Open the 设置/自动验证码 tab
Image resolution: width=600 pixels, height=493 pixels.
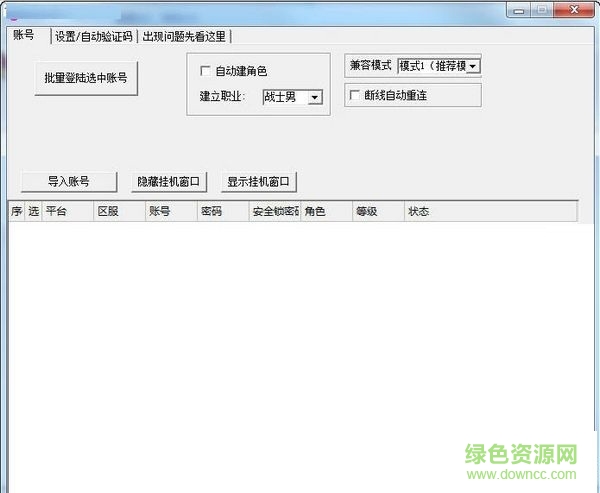tap(94, 37)
